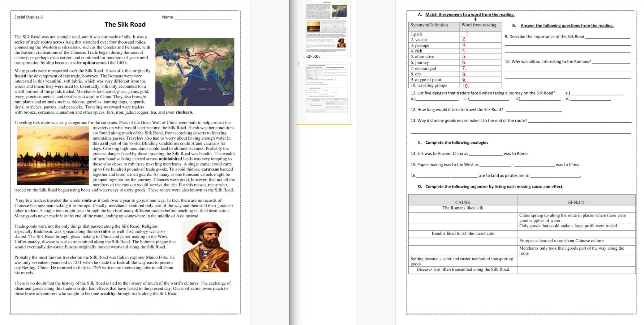644x325 pixels.
Task: Click the cause cell starting "Sailing became a safer"
Action: pyautogui.click(x=463, y=261)
